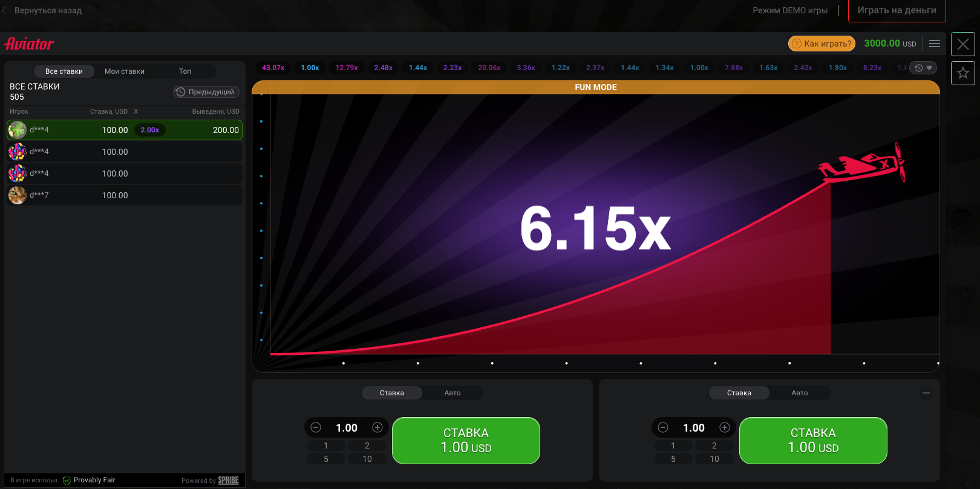Click the Aviator logo
The width and height of the screenshot is (980, 489).
click(29, 44)
